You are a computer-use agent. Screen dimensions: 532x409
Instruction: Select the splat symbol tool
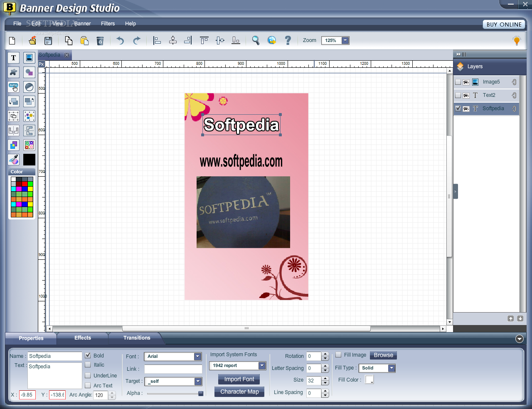point(14,72)
